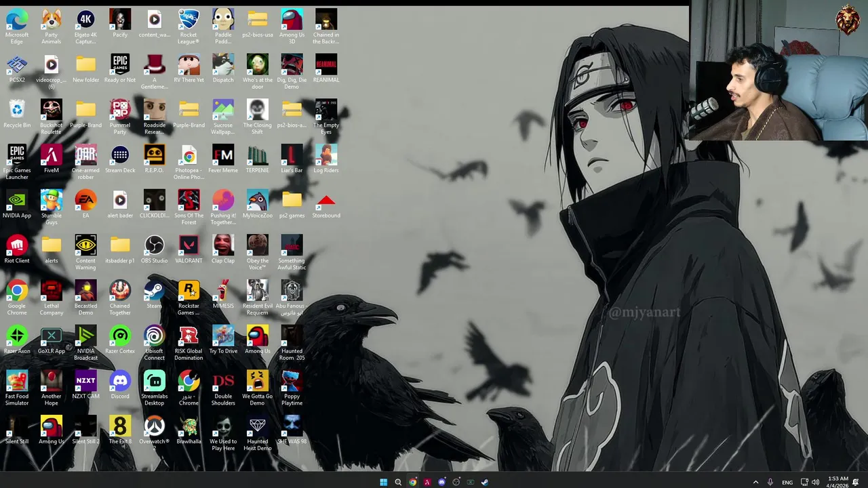The width and height of the screenshot is (868, 488).
Task: Open taskbar Search
Action: coord(398,482)
